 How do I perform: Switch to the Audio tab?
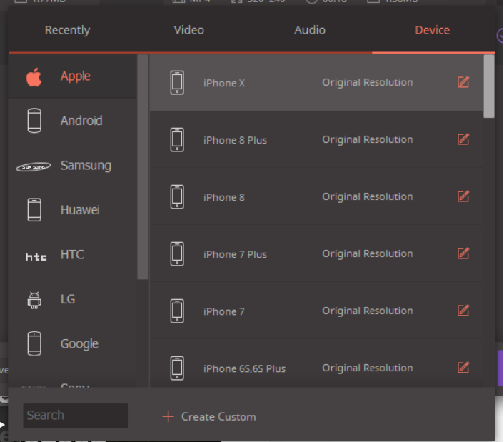pyautogui.click(x=310, y=30)
